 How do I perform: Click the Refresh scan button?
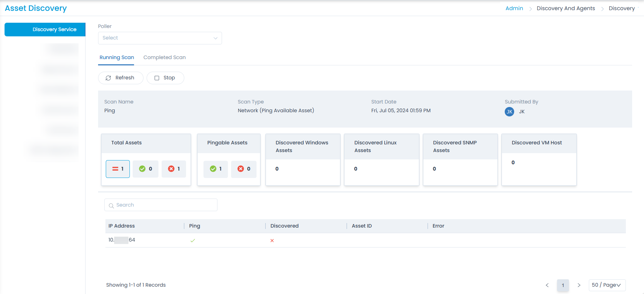120,78
